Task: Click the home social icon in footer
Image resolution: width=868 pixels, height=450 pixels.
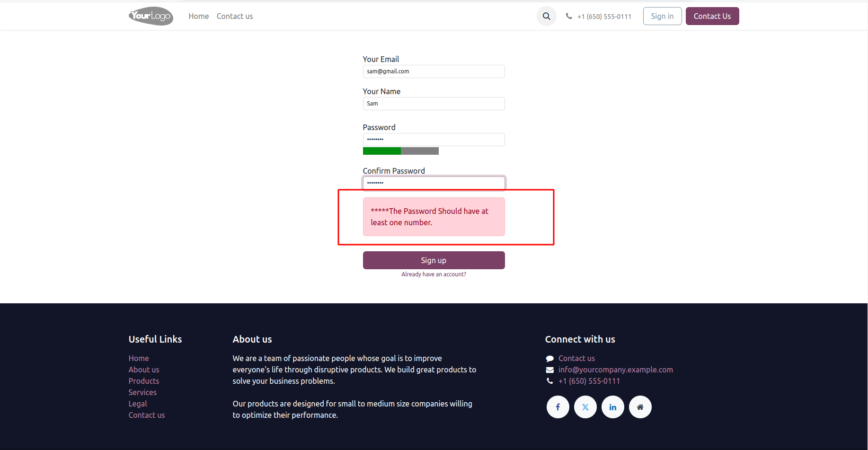Action: [640, 407]
